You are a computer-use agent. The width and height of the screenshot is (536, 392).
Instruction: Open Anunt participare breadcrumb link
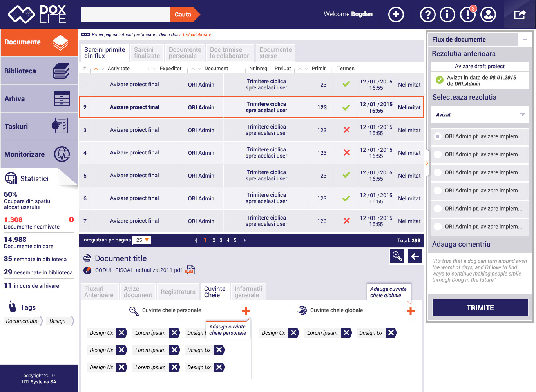tap(138, 35)
